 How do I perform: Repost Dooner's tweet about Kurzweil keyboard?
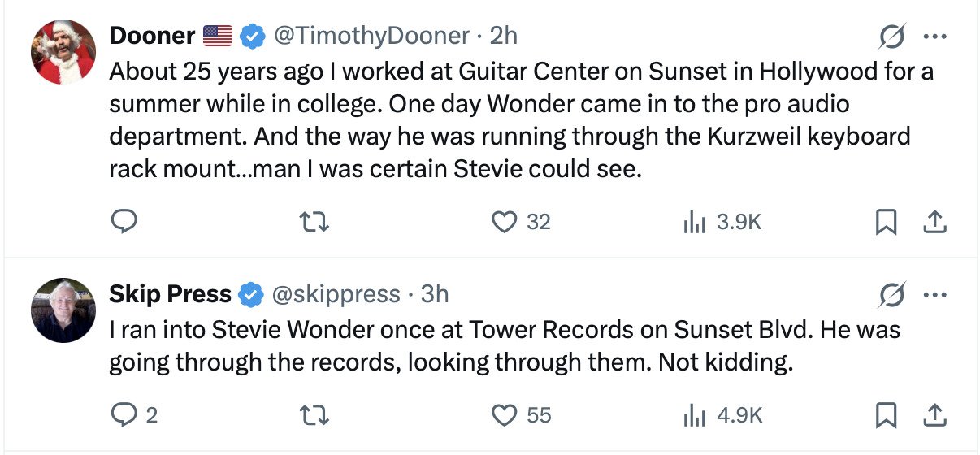pyautogui.click(x=314, y=221)
